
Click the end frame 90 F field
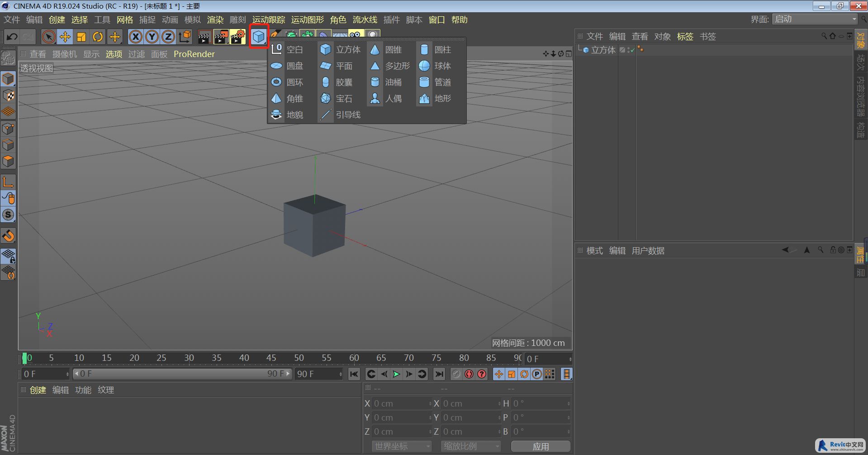(x=319, y=374)
